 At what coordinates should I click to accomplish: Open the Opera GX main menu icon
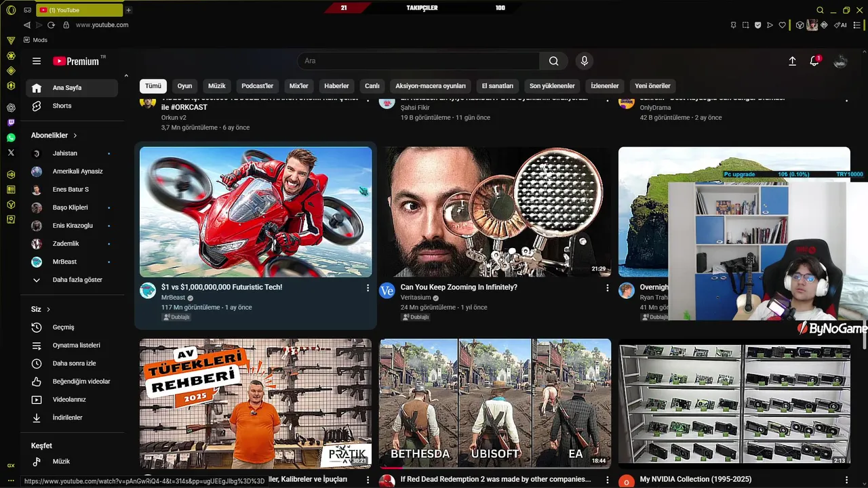tap(11, 10)
